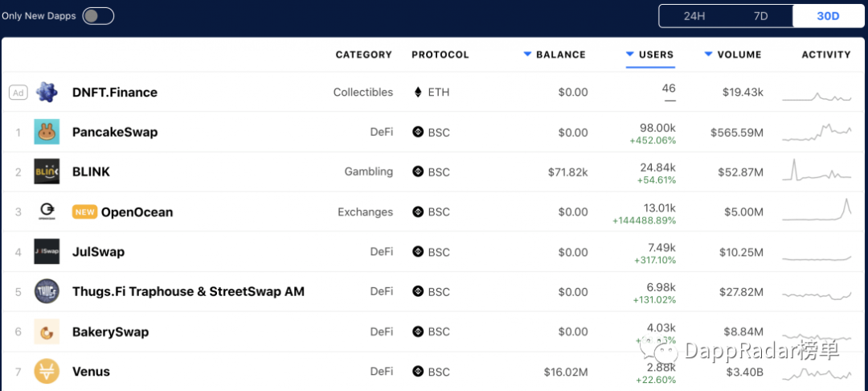Click the Thugs.Fi round logo icon
868x391 pixels.
pyautogui.click(x=47, y=291)
